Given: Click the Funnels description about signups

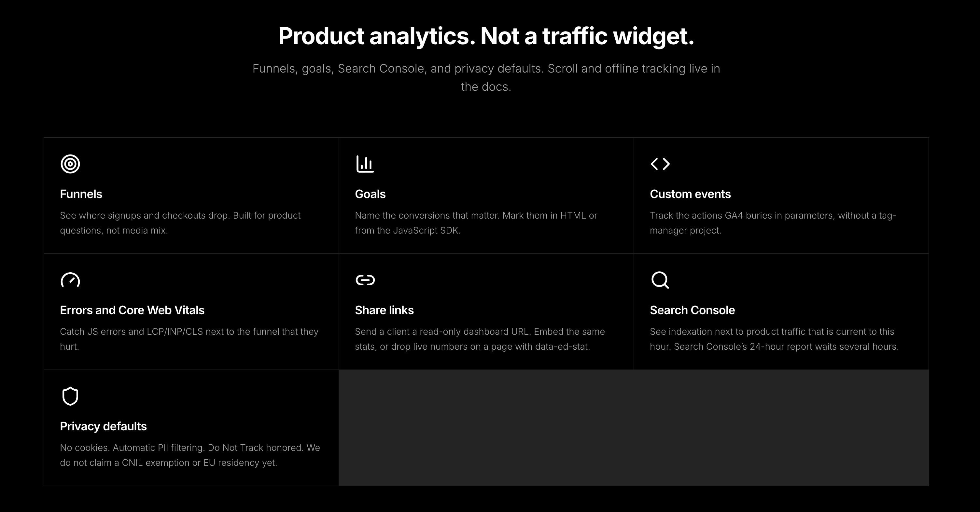Looking at the screenshot, I should [180, 223].
